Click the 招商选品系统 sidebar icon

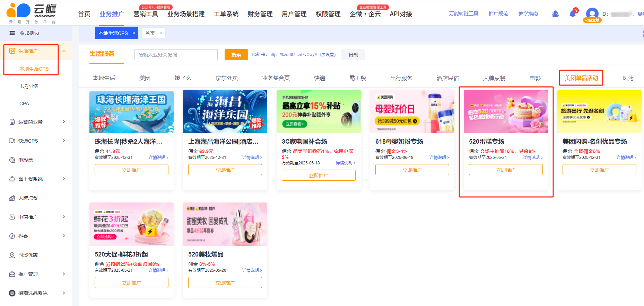(12, 293)
